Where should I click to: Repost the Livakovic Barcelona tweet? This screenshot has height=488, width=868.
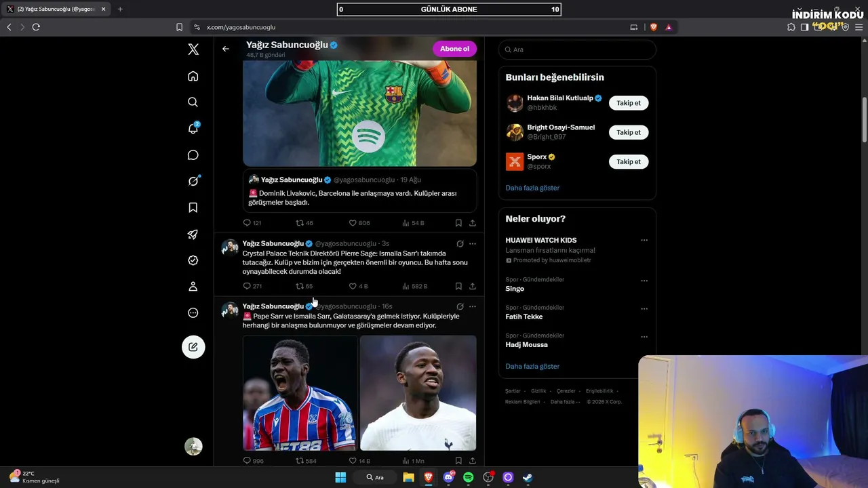click(x=304, y=223)
